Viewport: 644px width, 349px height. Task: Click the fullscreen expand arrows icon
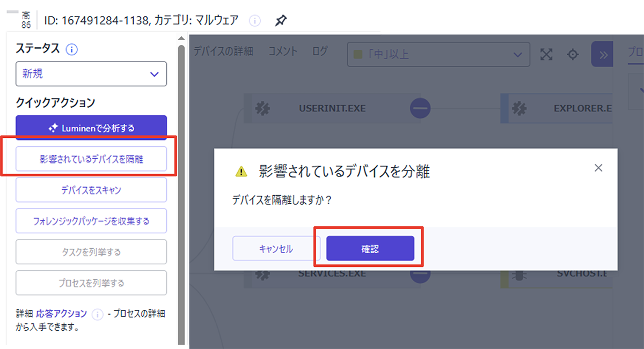[546, 54]
